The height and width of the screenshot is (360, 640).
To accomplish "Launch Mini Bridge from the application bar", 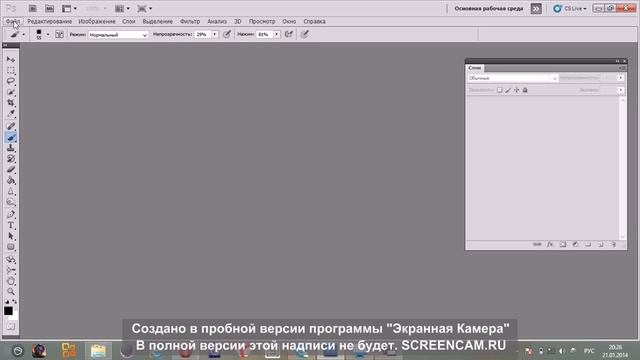I will (49, 8).
